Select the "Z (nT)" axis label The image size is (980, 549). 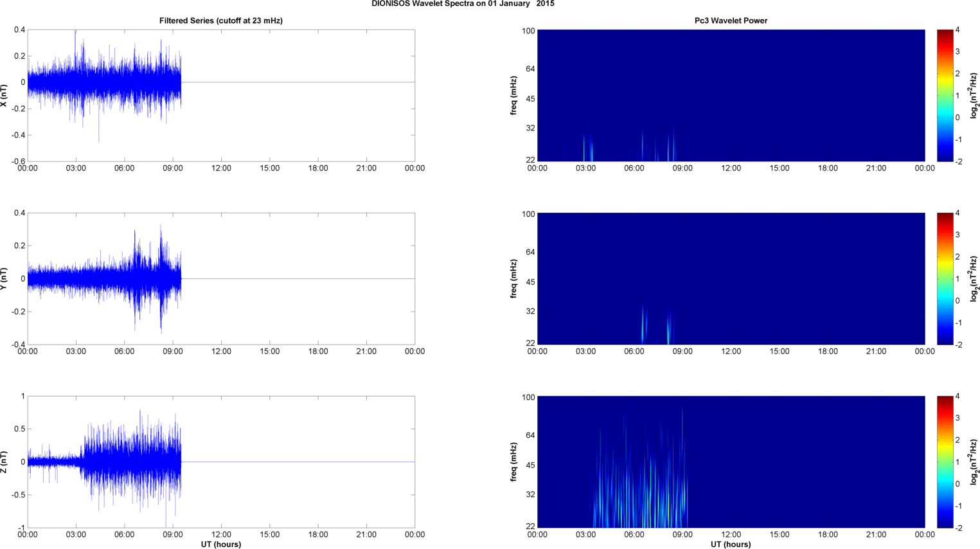point(4,462)
